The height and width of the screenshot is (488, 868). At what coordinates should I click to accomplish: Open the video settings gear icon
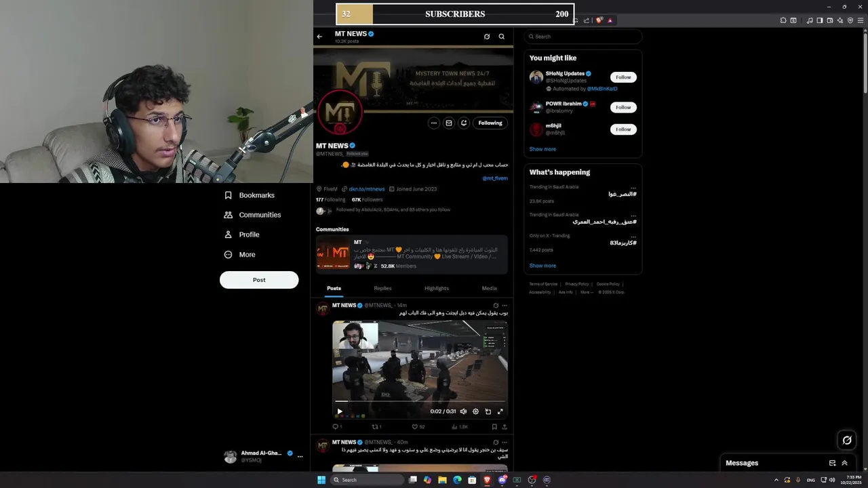475,411
